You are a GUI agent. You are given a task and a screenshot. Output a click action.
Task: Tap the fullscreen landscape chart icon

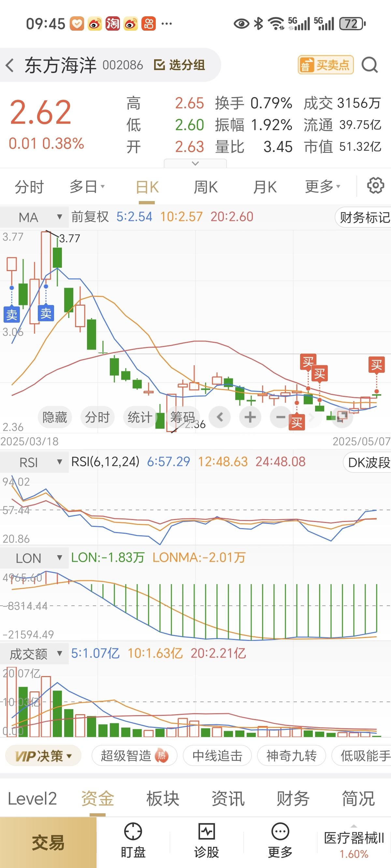342,416
